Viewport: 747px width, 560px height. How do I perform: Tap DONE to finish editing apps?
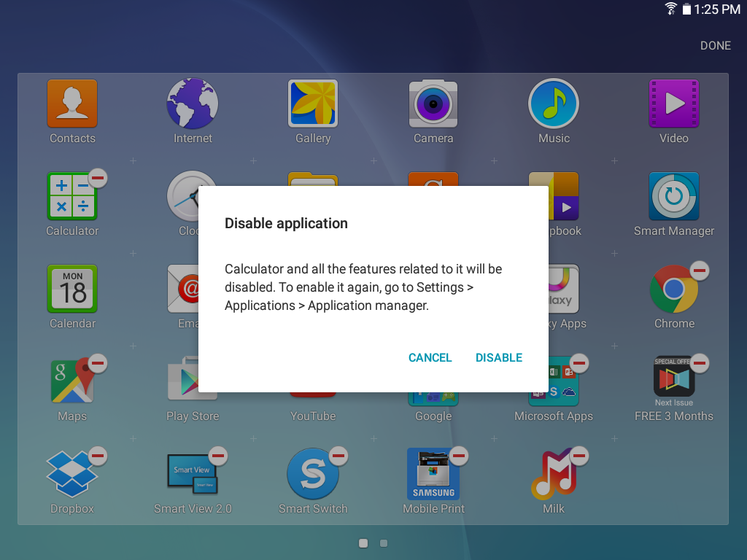(x=715, y=46)
